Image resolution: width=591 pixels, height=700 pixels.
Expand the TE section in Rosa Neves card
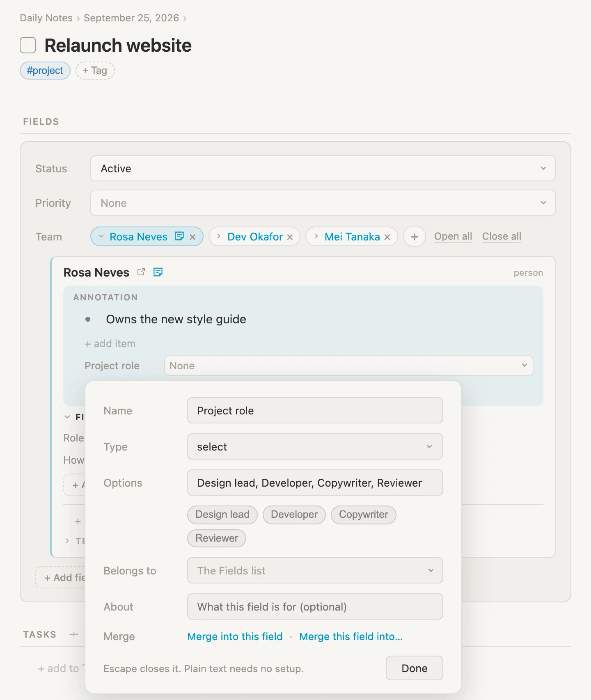coord(67,541)
